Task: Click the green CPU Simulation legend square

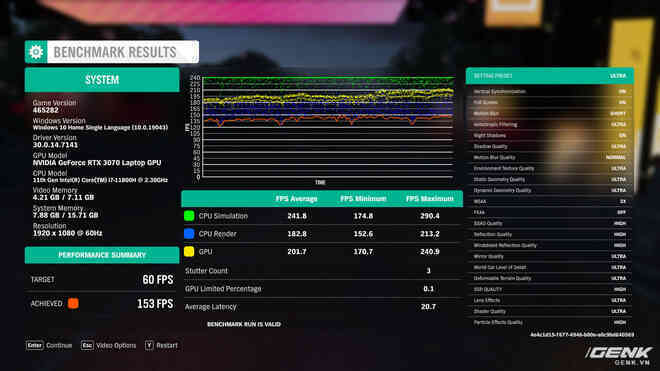Action: click(x=189, y=216)
